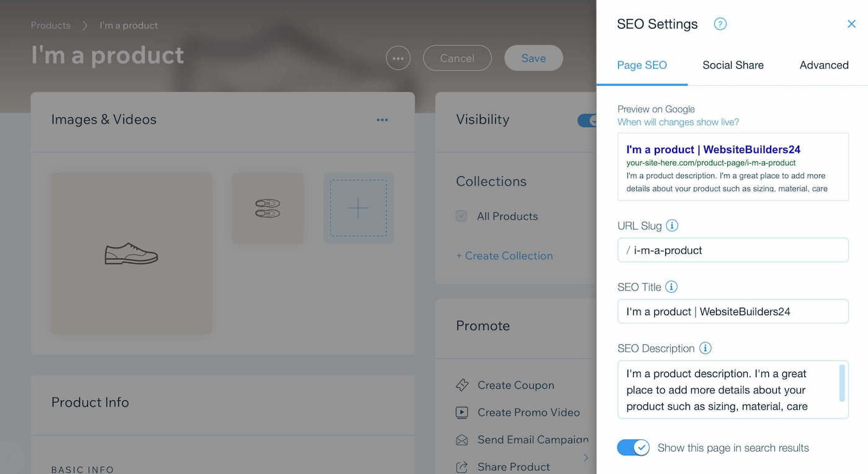Click the Product Info section heading
This screenshot has width=868, height=474.
click(x=90, y=402)
